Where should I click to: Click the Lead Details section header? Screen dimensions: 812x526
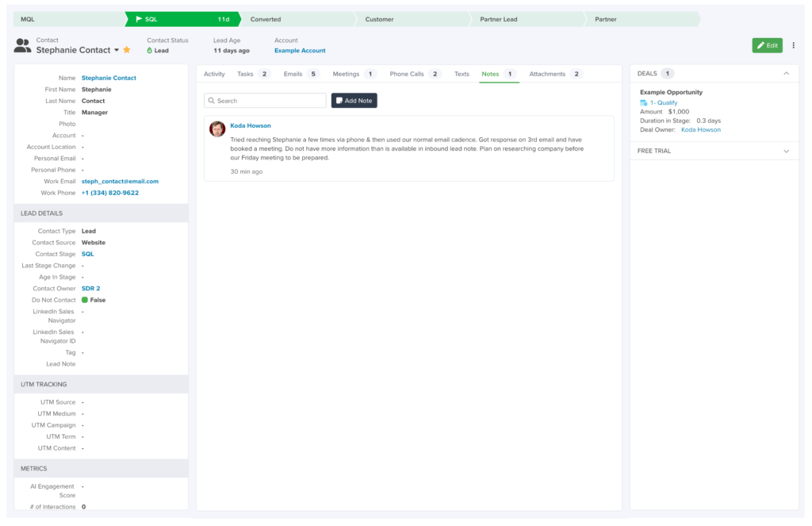coord(101,213)
